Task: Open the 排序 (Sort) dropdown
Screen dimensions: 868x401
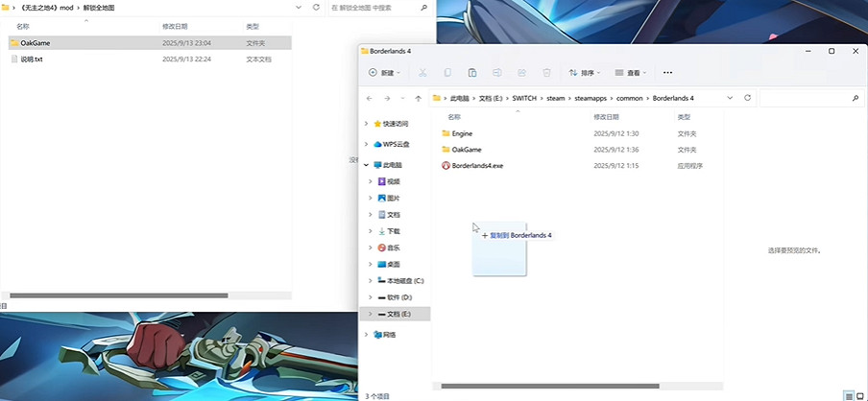Action: point(585,73)
